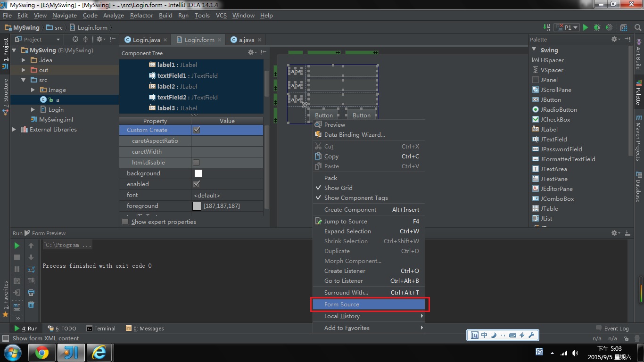Image resolution: width=644 pixels, height=362 pixels.
Task: Launch Google Chrome from Windows taskbar
Action: click(x=42, y=353)
